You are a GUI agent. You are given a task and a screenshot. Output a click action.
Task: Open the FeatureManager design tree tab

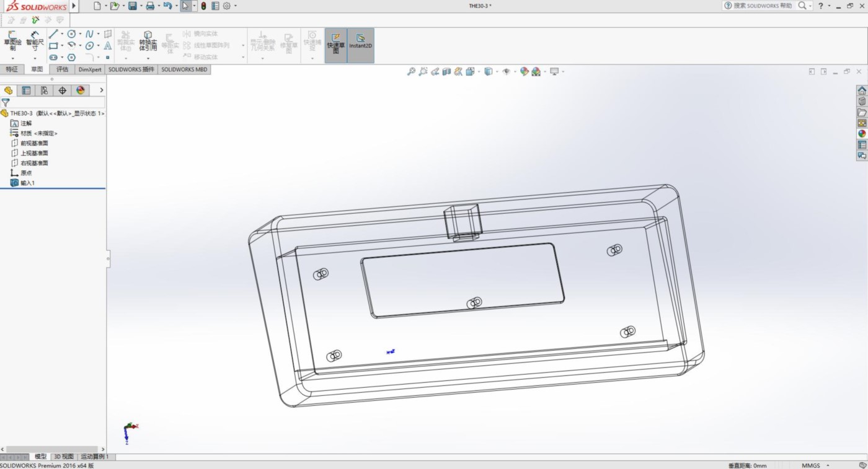[x=9, y=90]
